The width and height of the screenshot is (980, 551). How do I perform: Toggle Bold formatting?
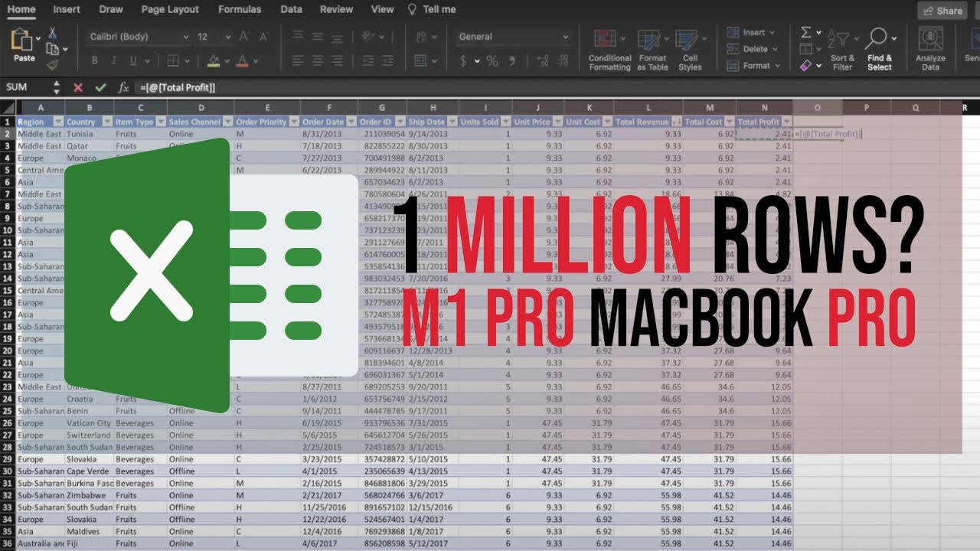[x=95, y=60]
